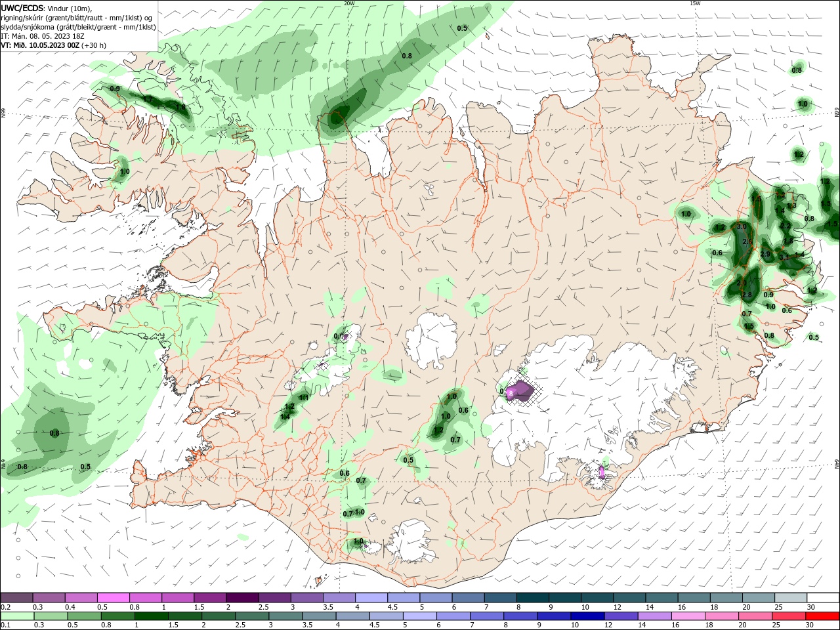Choose the bright red swatch labeled 30 in bottom row
This screenshot has height=630, width=840.
(x=823, y=616)
